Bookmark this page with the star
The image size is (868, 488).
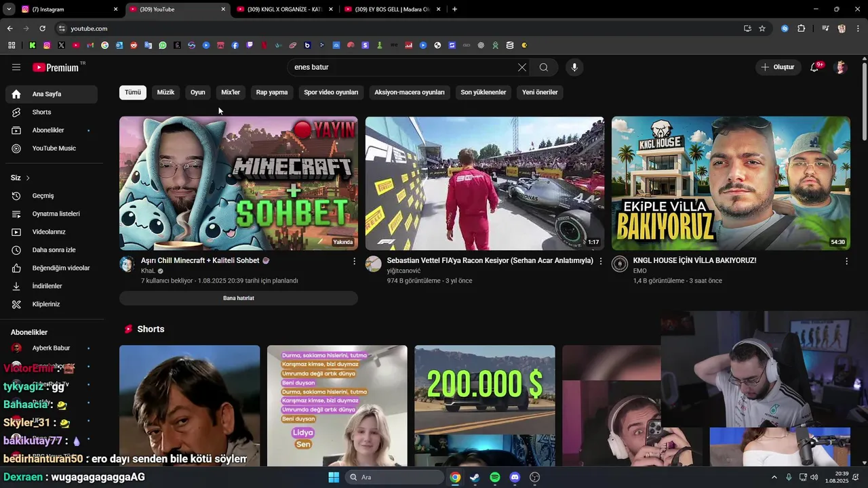[762, 28]
